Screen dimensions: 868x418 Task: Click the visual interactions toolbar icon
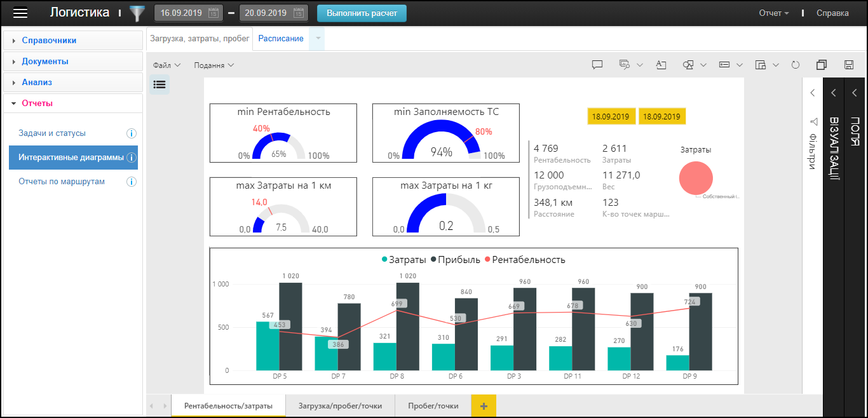(625, 65)
